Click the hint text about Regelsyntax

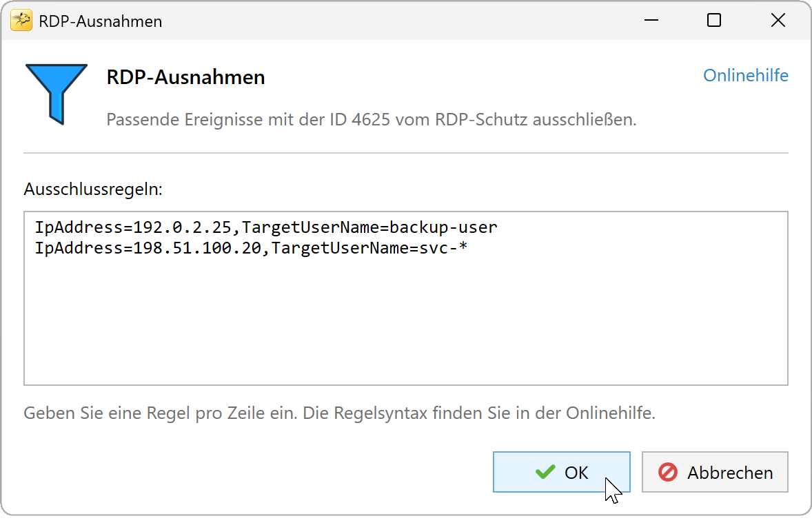tap(340, 413)
